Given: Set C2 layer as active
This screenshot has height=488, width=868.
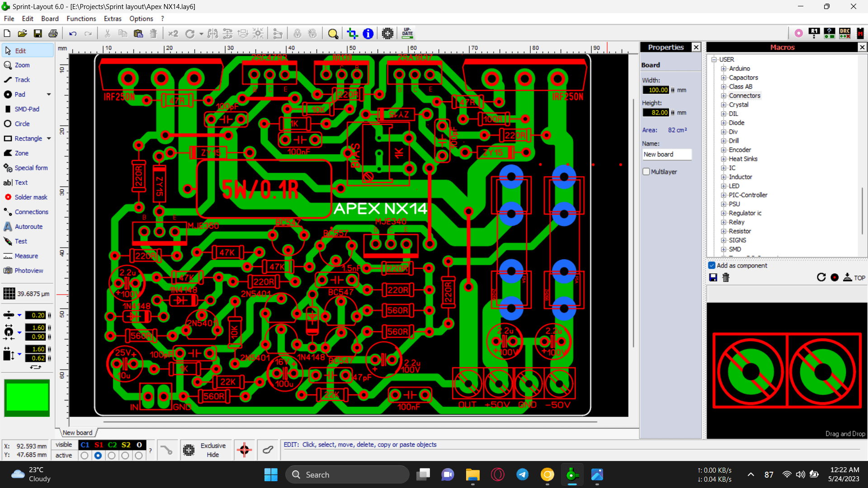Looking at the screenshot, I should 112,455.
